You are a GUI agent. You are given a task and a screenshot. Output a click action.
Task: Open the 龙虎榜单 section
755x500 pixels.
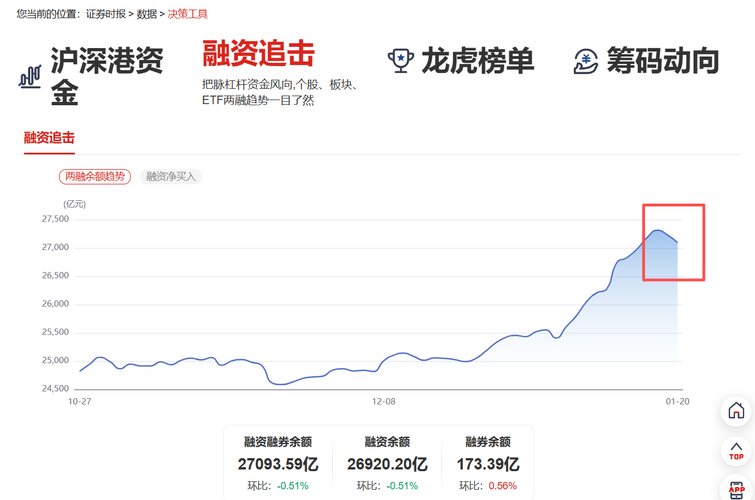coord(478,61)
